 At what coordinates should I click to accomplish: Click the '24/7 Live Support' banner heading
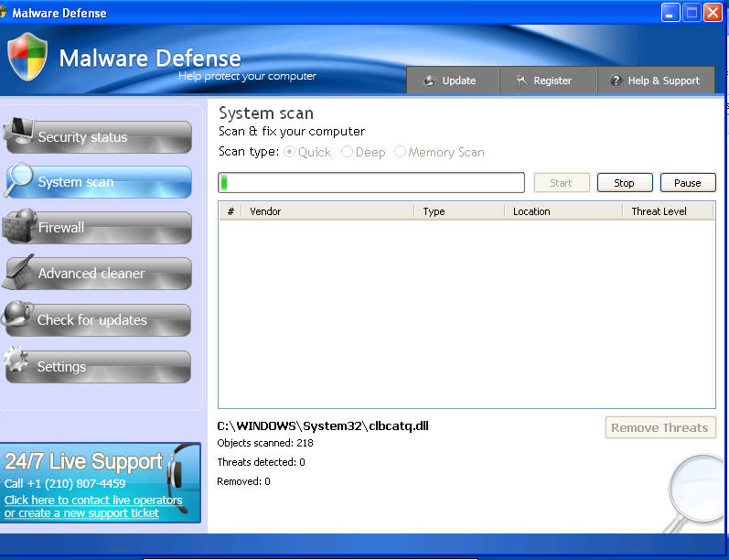click(83, 462)
